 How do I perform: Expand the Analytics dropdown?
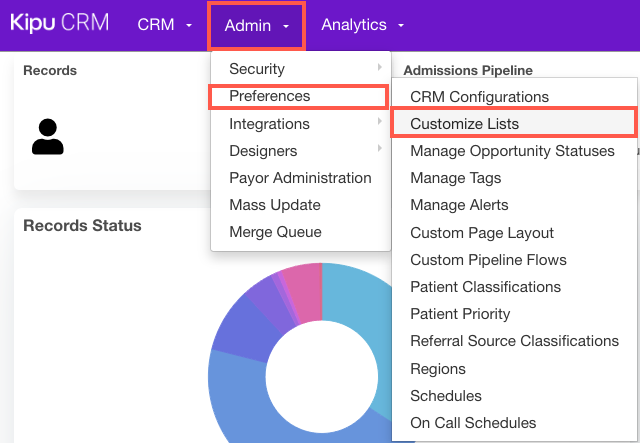tap(362, 25)
